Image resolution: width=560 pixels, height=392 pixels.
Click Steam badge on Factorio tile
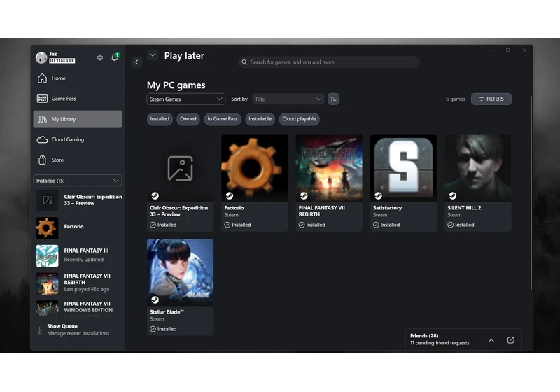coord(230,195)
